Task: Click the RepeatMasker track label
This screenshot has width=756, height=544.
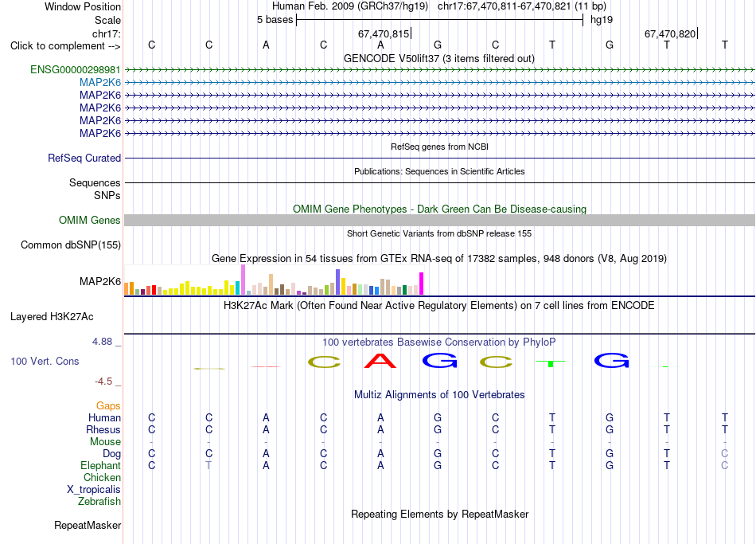Action: 88,525
